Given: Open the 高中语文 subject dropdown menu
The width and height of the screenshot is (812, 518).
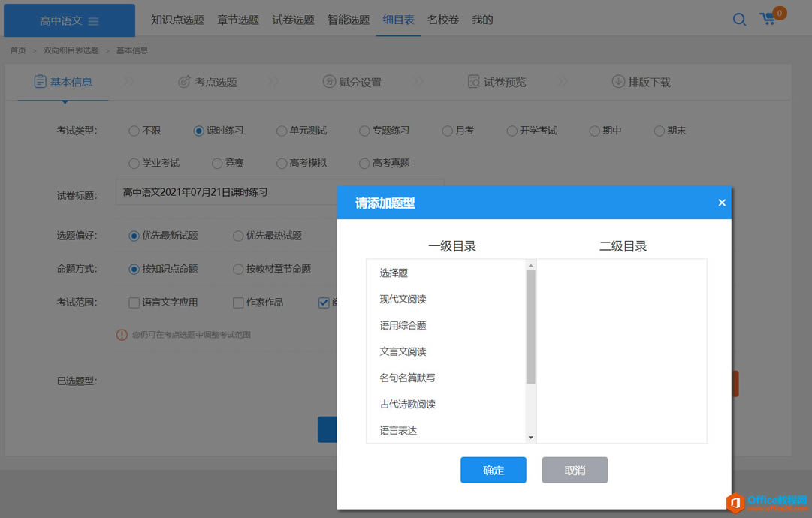Looking at the screenshot, I should 69,21.
